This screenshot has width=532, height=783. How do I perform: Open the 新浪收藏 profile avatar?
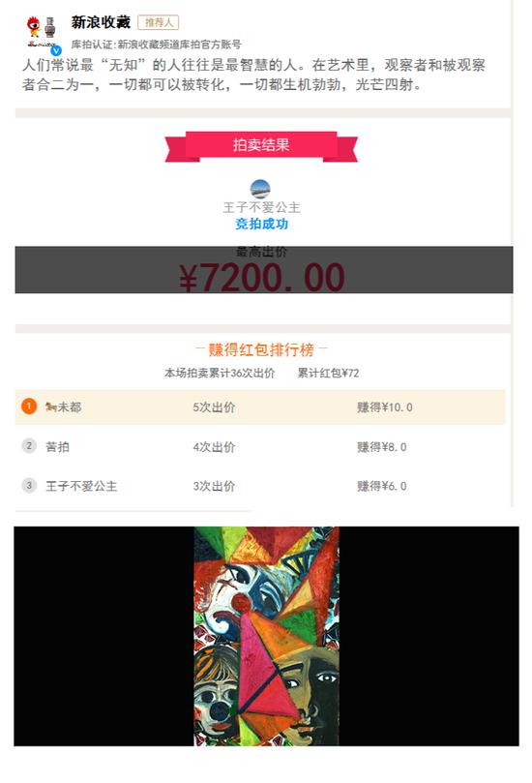coord(42,32)
